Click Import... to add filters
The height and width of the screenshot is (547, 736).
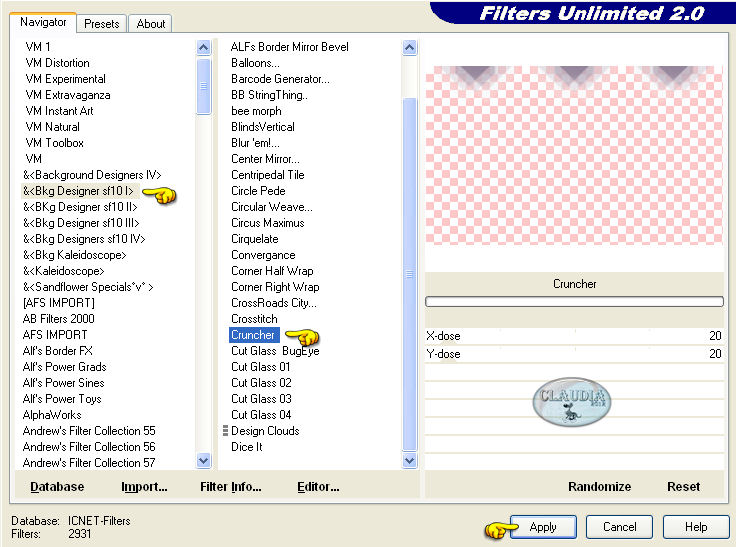click(144, 486)
